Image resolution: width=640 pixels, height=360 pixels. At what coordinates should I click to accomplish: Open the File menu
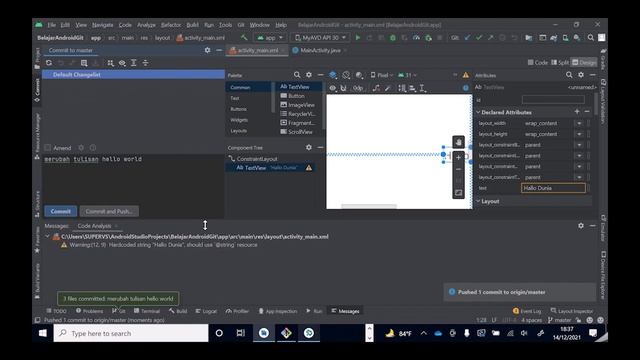(x=51, y=25)
